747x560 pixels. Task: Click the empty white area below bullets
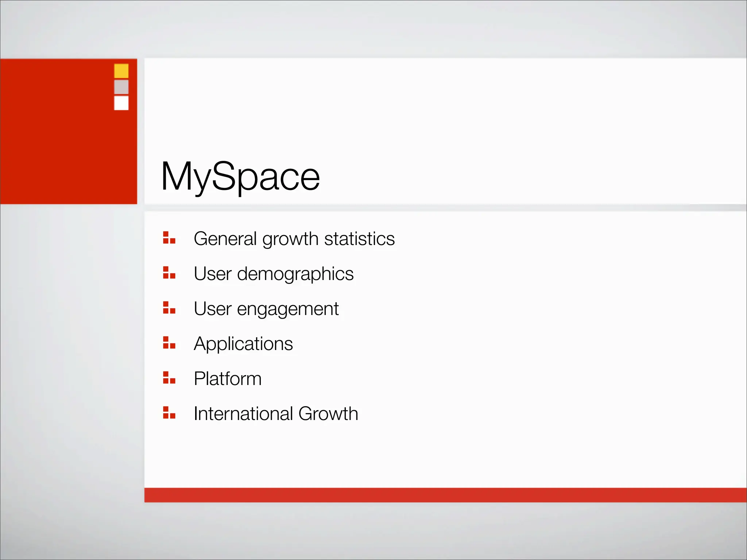[438, 456]
